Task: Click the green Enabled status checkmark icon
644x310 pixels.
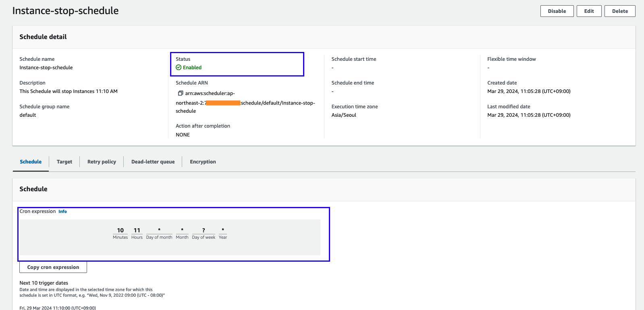Action: [x=179, y=68]
